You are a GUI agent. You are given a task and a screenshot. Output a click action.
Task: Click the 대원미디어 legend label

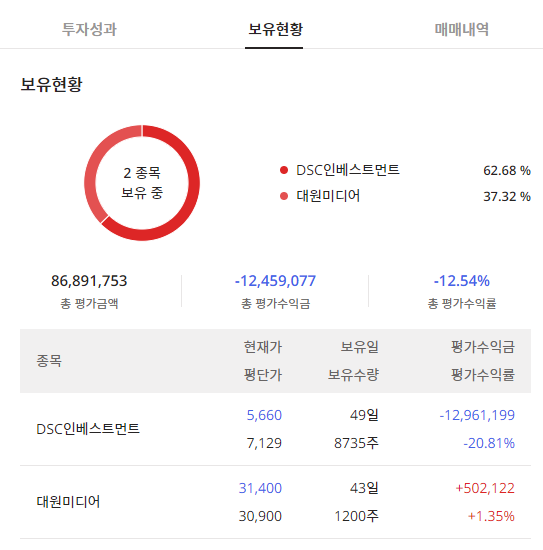tap(328, 196)
